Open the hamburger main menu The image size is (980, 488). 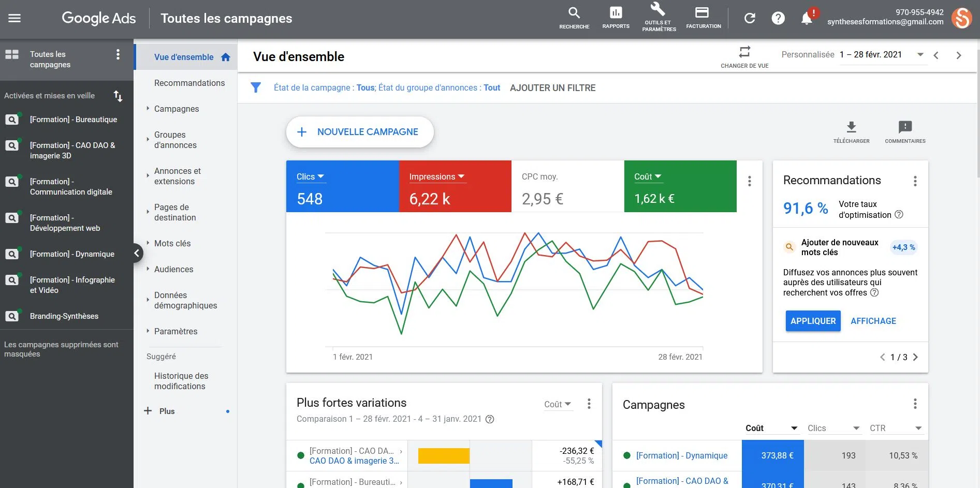tap(14, 19)
